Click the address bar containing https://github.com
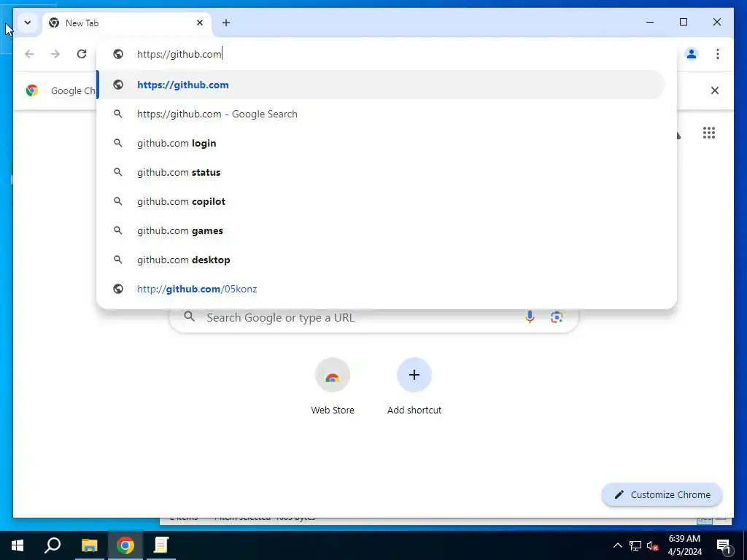747x560 pixels. (386, 54)
